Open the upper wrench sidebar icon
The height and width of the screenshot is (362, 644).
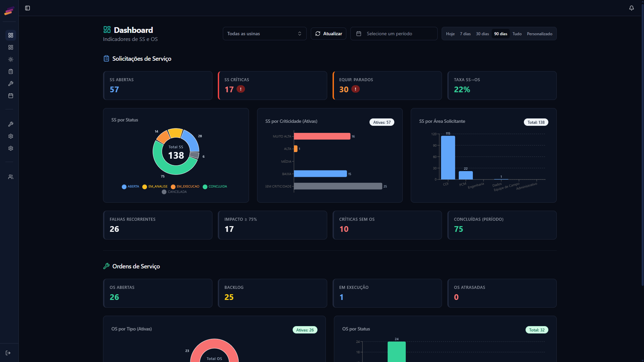tap(11, 84)
